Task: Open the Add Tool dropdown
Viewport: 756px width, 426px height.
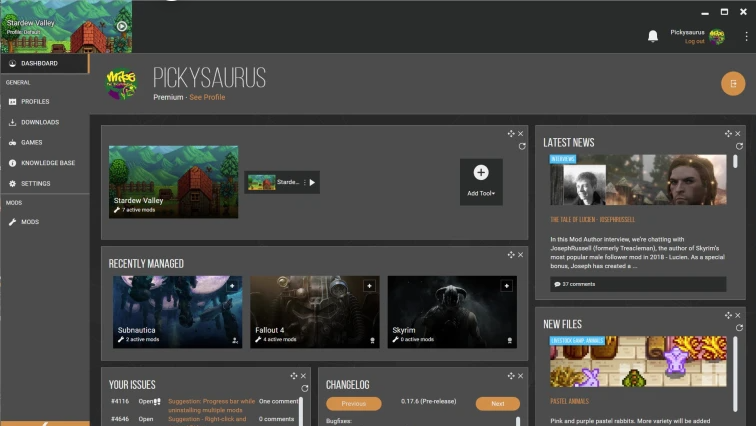Action: 481,182
